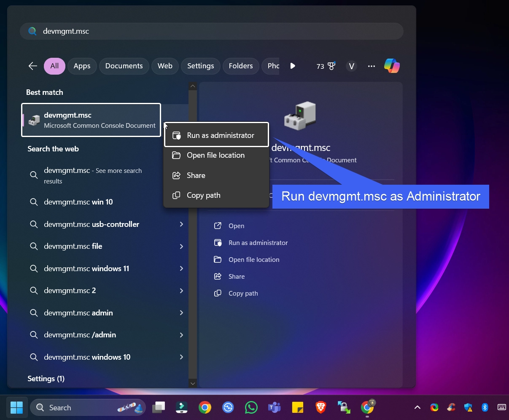Image resolution: width=509 pixels, height=420 pixels.
Task: Choose Copy path in context menu
Action: click(x=216, y=195)
